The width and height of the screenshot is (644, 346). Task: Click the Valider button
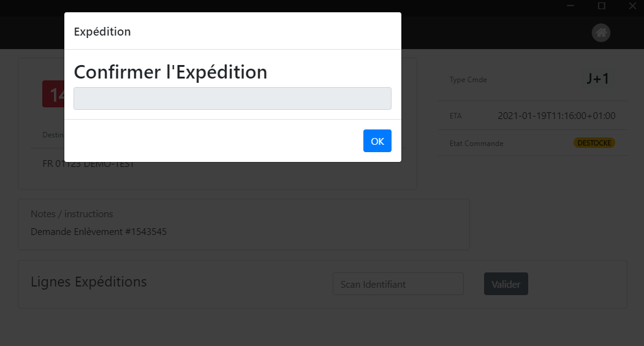click(x=506, y=284)
